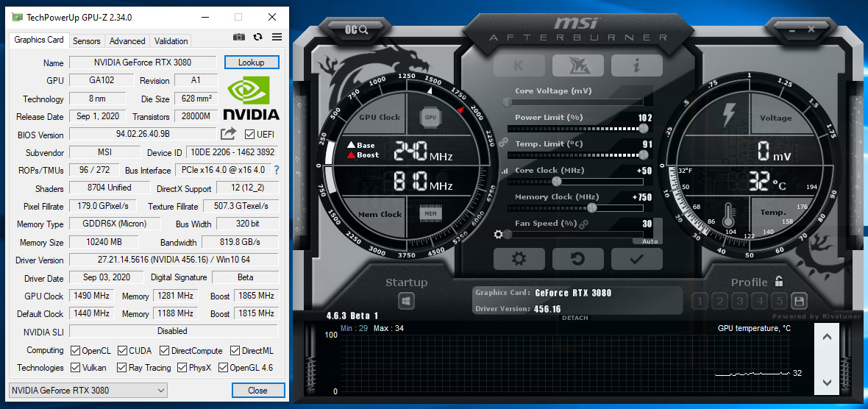The height and width of the screenshot is (409, 868).
Task: Refresh GPU-Z data with the refresh icon
Action: [x=258, y=37]
